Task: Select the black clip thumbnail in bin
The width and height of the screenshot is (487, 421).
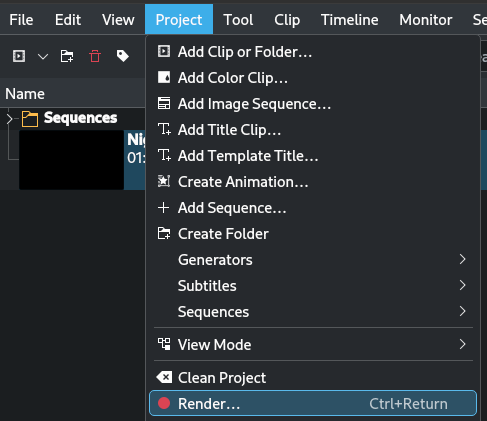Action: click(x=71, y=160)
